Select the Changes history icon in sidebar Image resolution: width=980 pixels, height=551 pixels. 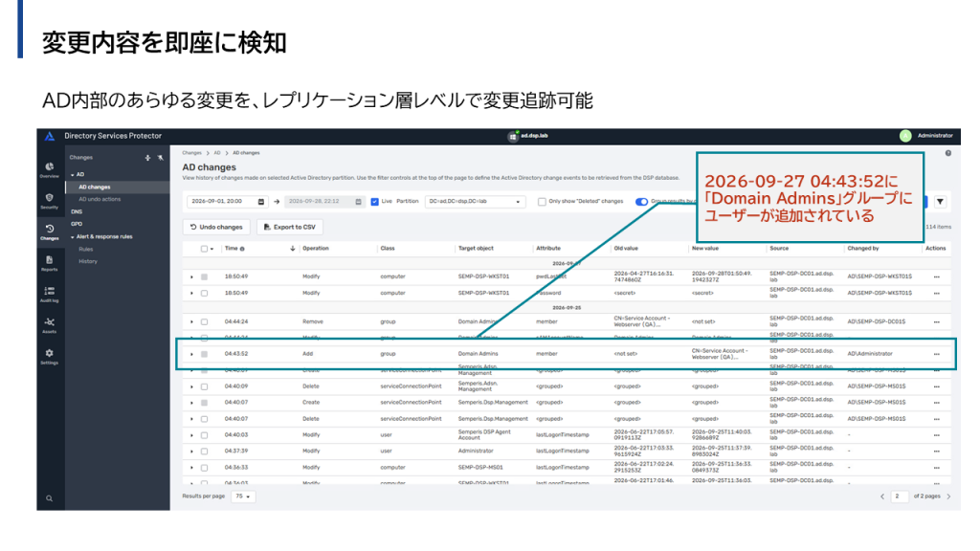50,231
